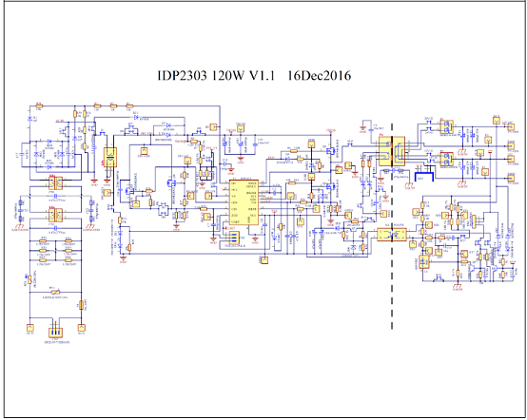The height and width of the screenshot is (420, 527).
Task: Select the PFC inductor yellow block
Action: tap(110, 157)
